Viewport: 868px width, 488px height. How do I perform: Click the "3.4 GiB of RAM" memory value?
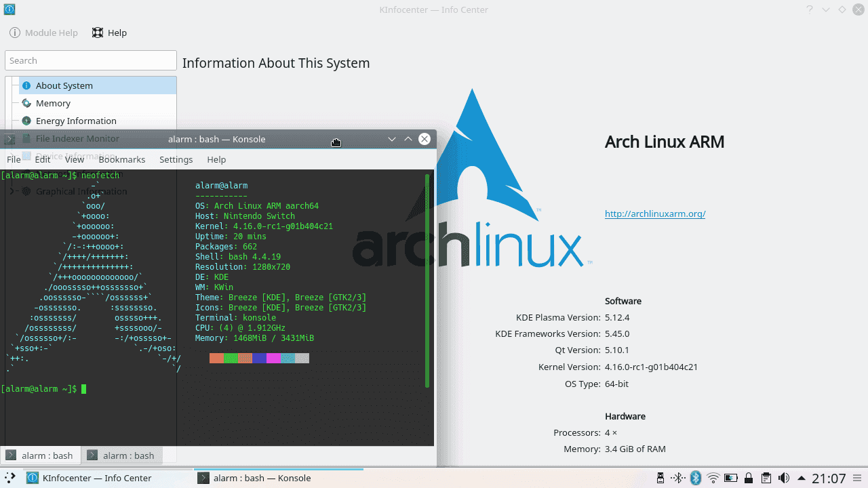635,449
